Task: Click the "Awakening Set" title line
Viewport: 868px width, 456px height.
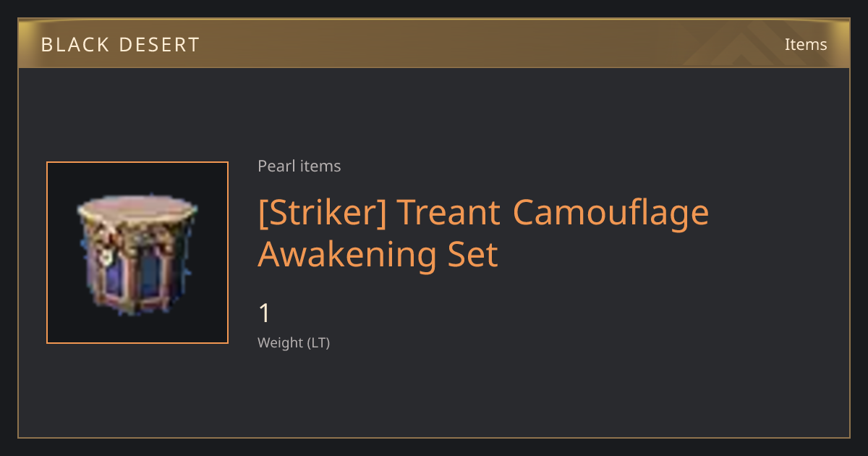Action: click(x=378, y=254)
